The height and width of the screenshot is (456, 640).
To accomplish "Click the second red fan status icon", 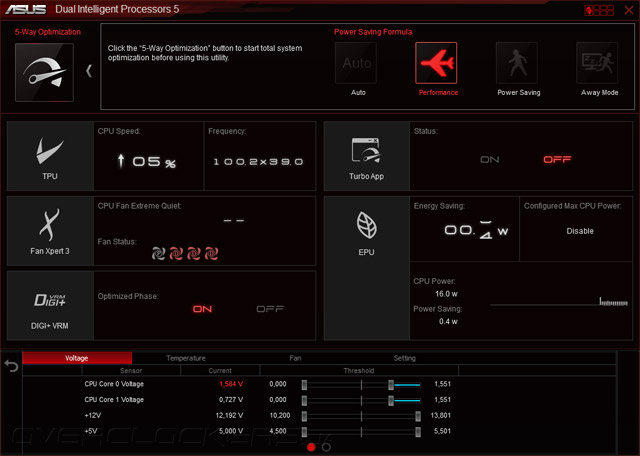I will coord(176,254).
